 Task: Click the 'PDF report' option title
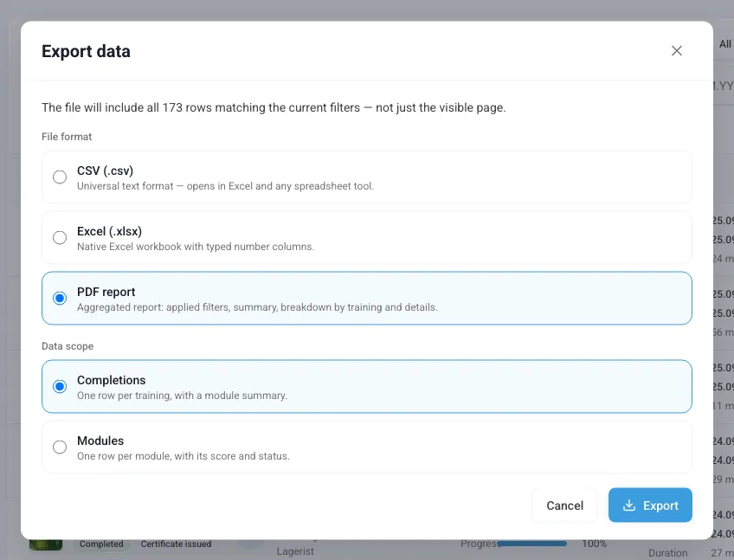106,292
